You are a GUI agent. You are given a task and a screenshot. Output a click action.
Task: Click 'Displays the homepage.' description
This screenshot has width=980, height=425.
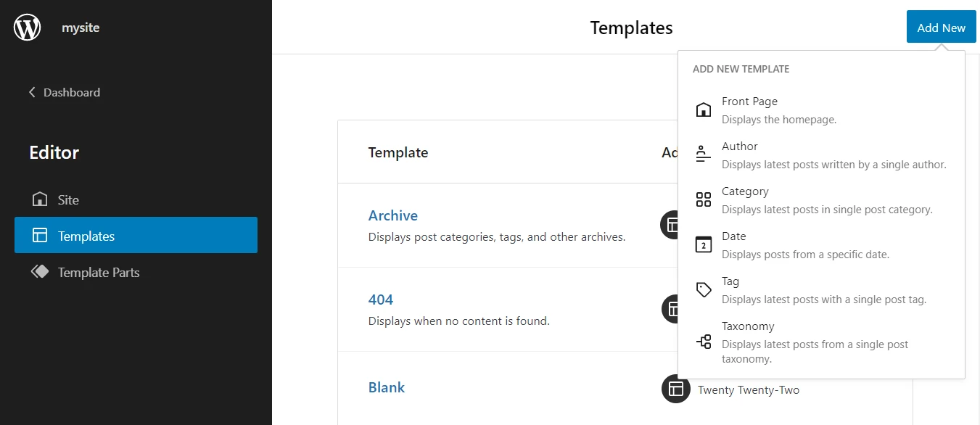(x=779, y=120)
